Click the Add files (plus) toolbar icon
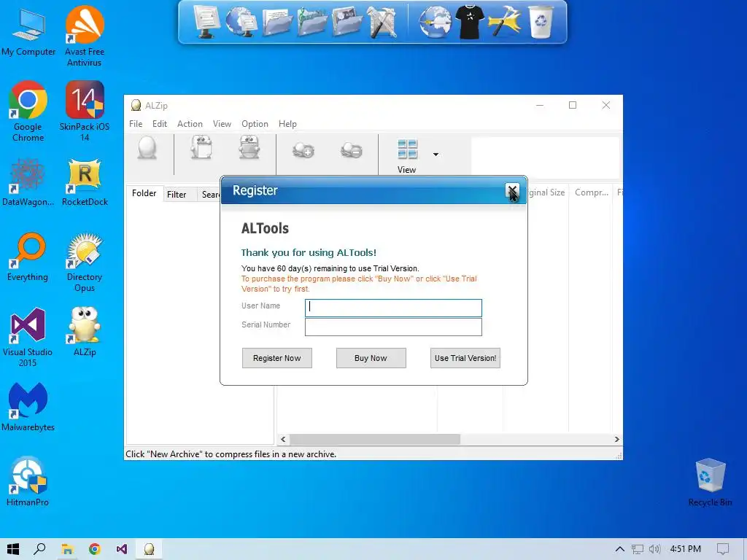 pos(303,150)
